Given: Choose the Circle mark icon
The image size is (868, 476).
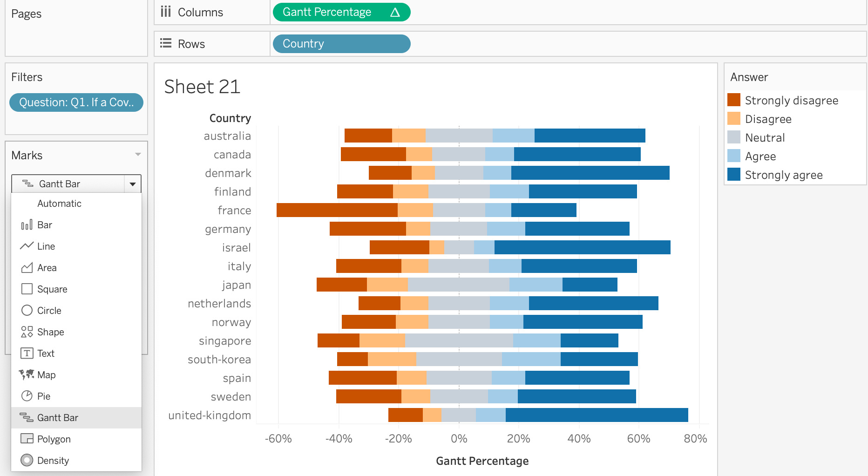Looking at the screenshot, I should (x=27, y=311).
